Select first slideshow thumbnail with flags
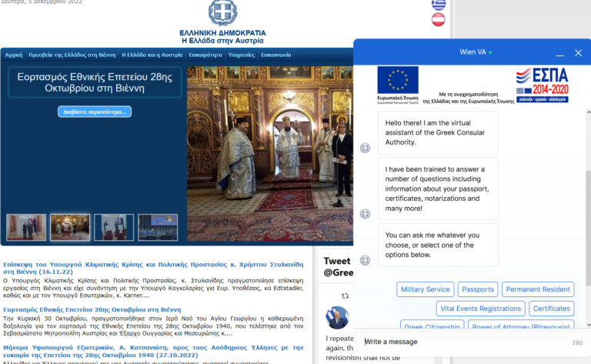Image resolution: width=591 pixels, height=364 pixels. tap(26, 227)
